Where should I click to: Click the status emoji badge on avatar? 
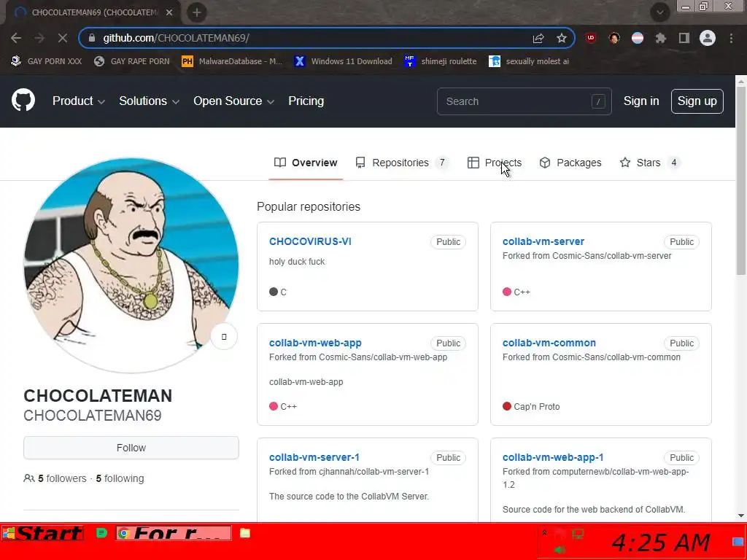224,337
